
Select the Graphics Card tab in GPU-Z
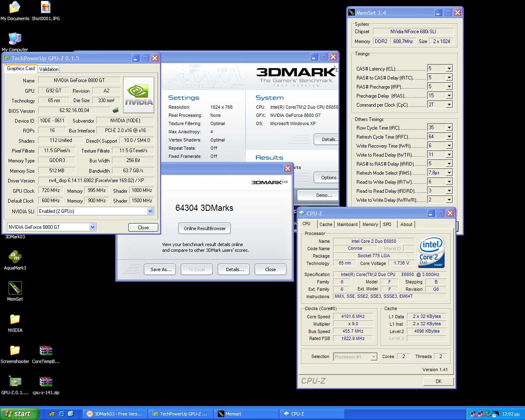tap(21, 68)
